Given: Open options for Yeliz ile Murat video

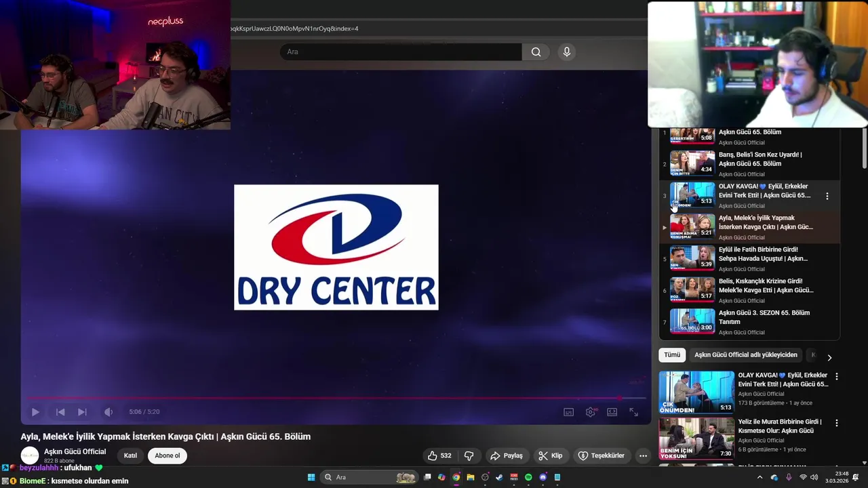Looking at the screenshot, I should pyautogui.click(x=836, y=423).
